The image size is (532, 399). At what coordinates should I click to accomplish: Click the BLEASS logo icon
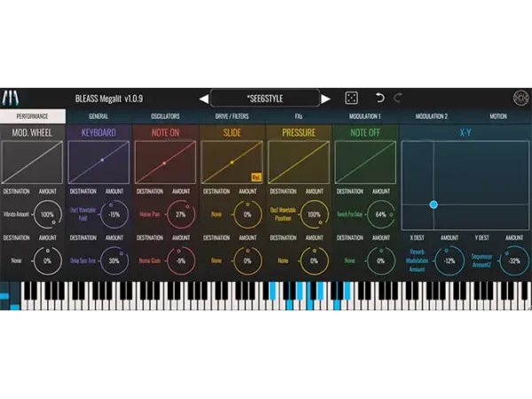pos(11,98)
